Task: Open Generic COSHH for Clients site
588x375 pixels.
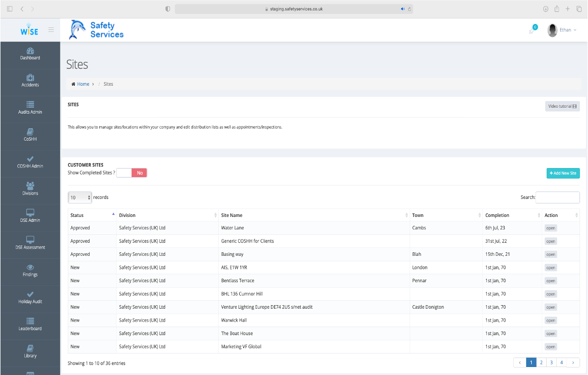Action: click(x=551, y=241)
